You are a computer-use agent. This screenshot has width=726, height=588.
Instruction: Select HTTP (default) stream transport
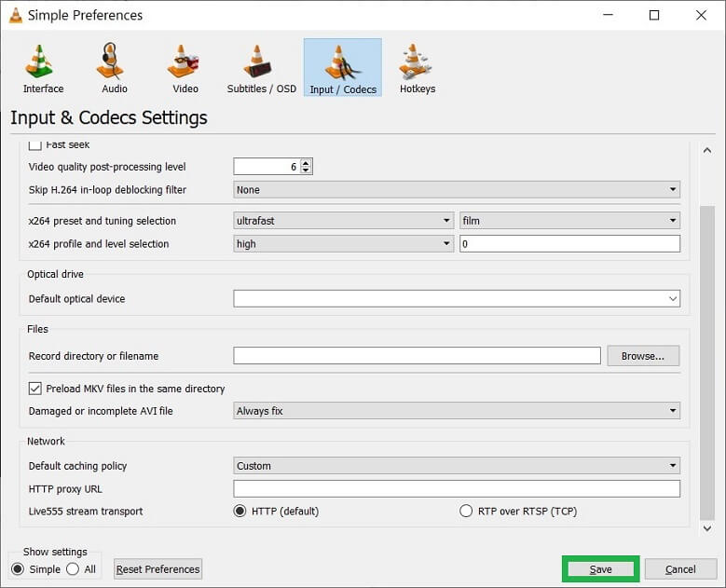(240, 512)
